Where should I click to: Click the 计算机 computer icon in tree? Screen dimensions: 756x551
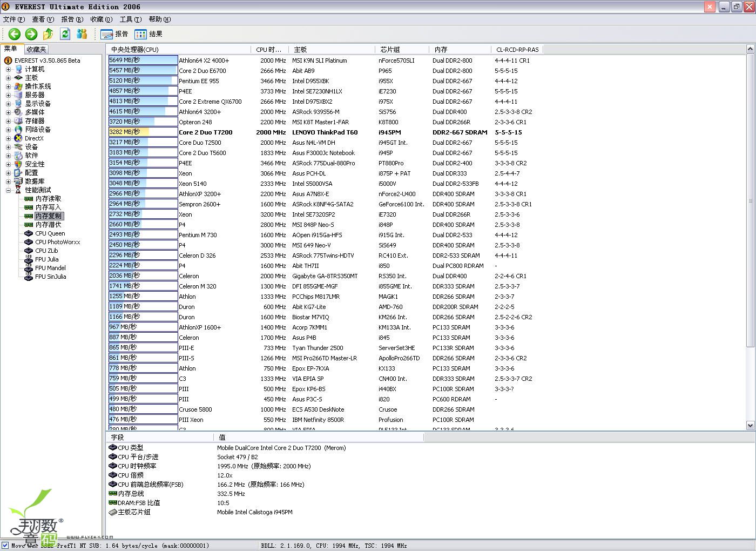tap(18, 69)
